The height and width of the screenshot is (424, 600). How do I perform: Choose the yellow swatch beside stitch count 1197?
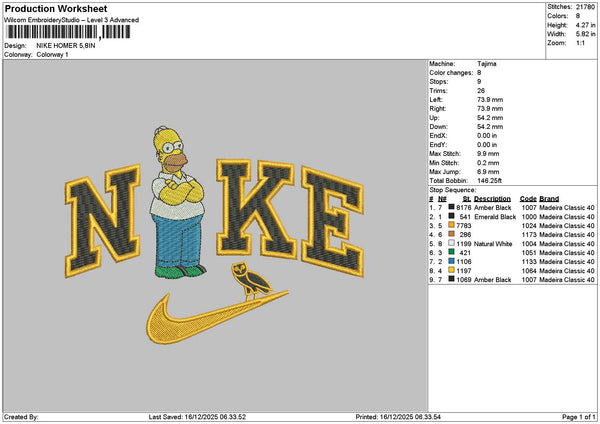point(452,270)
